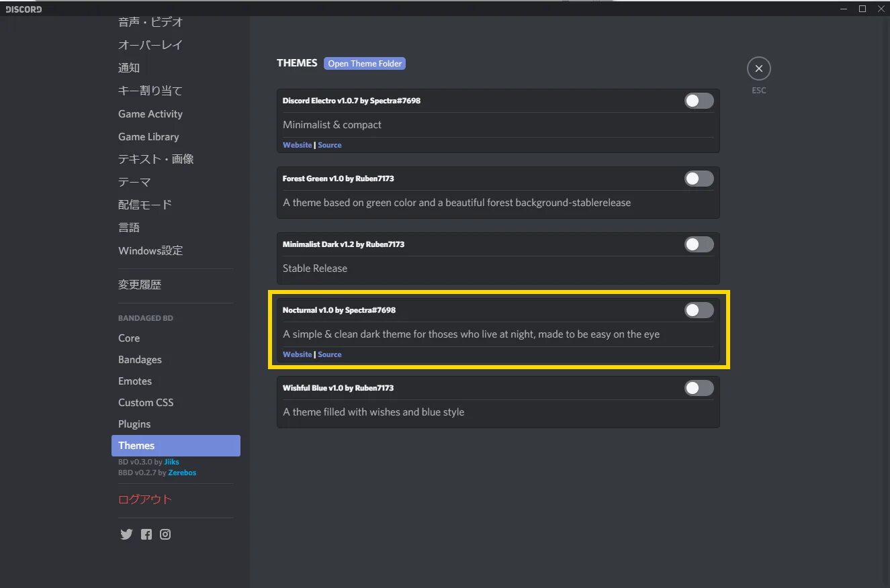Click 'A theme filled with wishes' description
Image resolution: width=890 pixels, height=588 pixels.
tap(373, 412)
